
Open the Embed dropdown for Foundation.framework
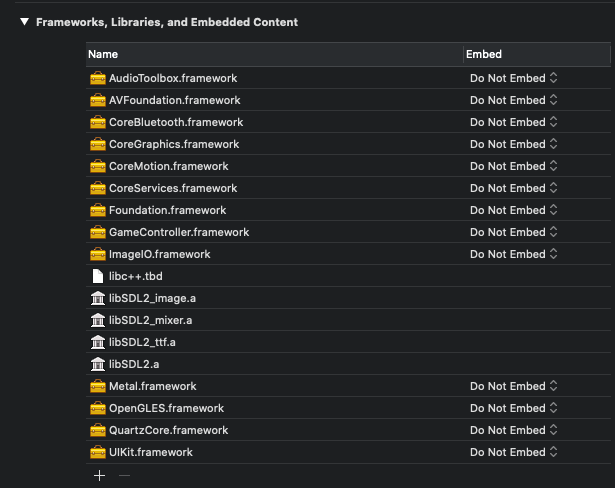point(513,210)
